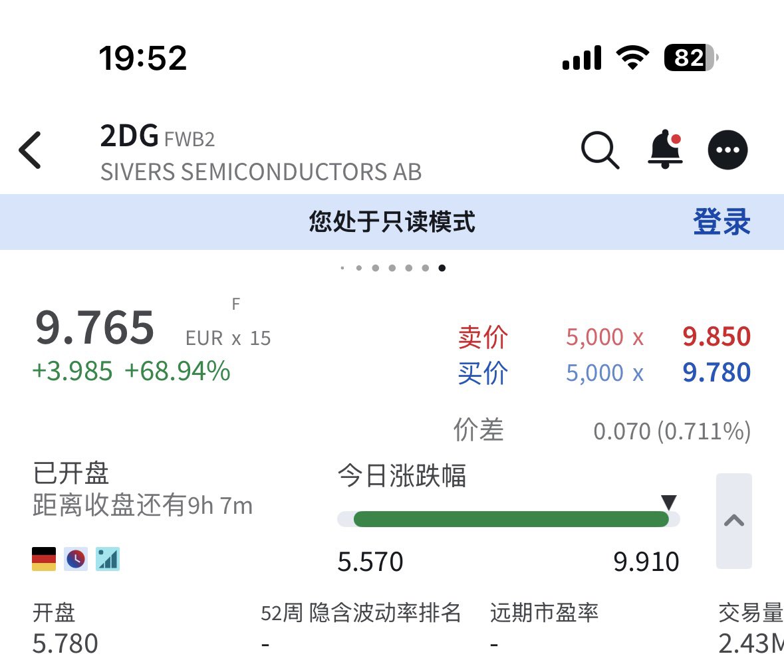Tap the 开盘 open label
Screen dimensions: 784x672
(54, 613)
